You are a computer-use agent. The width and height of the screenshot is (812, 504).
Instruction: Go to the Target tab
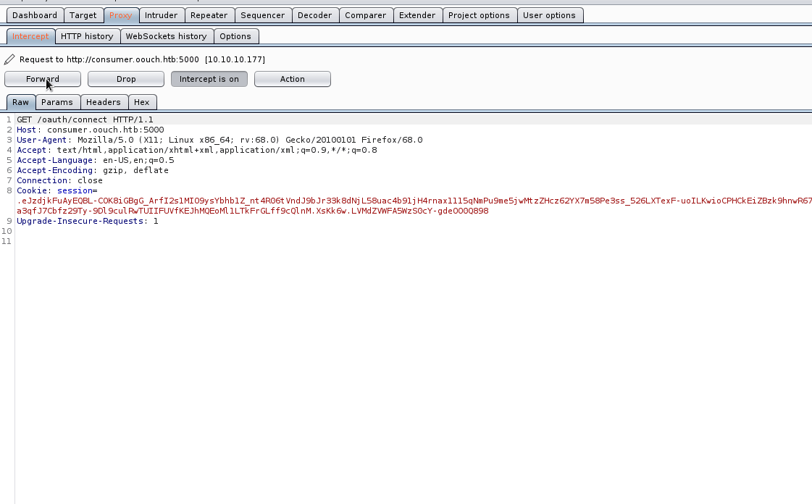pyautogui.click(x=83, y=15)
